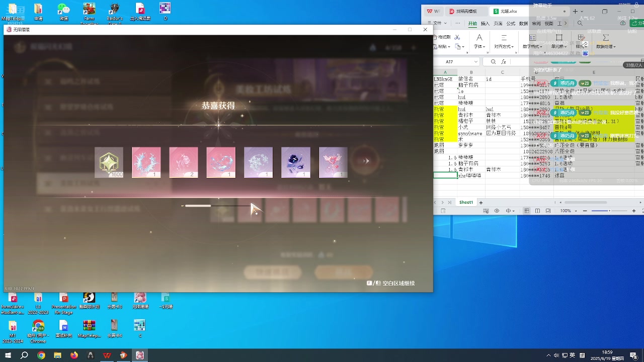Screen dimensions: 644x362
Task: Click the volume icon in the system tray
Action: [555, 355]
